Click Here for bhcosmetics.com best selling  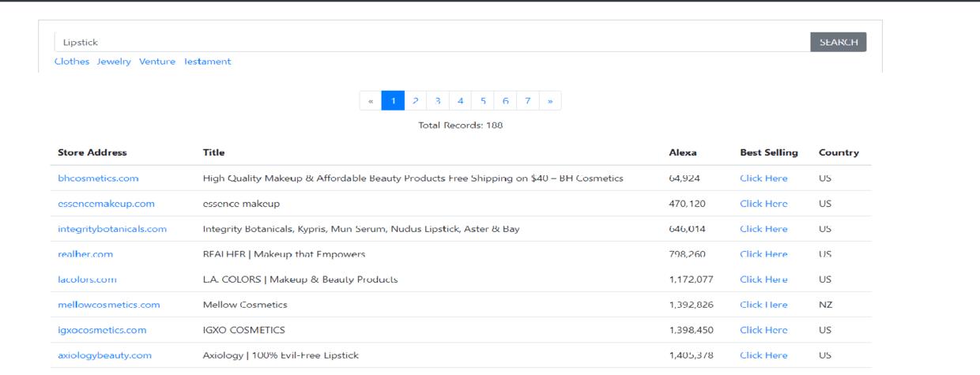click(763, 178)
